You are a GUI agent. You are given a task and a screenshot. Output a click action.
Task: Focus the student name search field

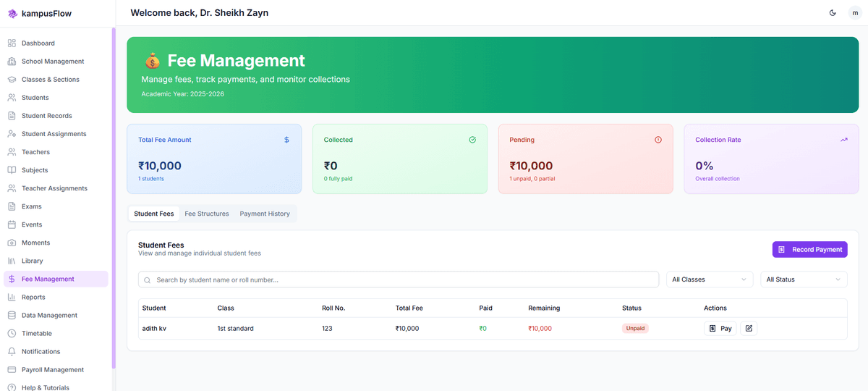coord(399,279)
